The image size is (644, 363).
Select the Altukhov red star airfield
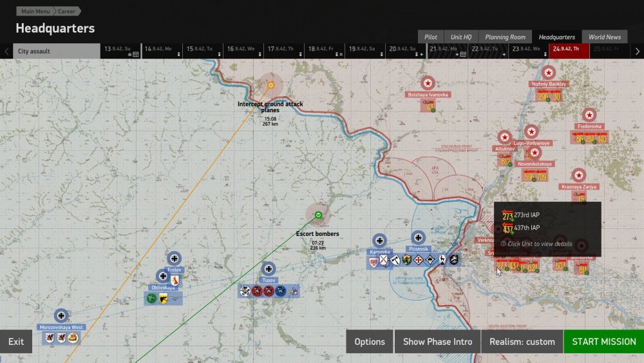pos(504,137)
